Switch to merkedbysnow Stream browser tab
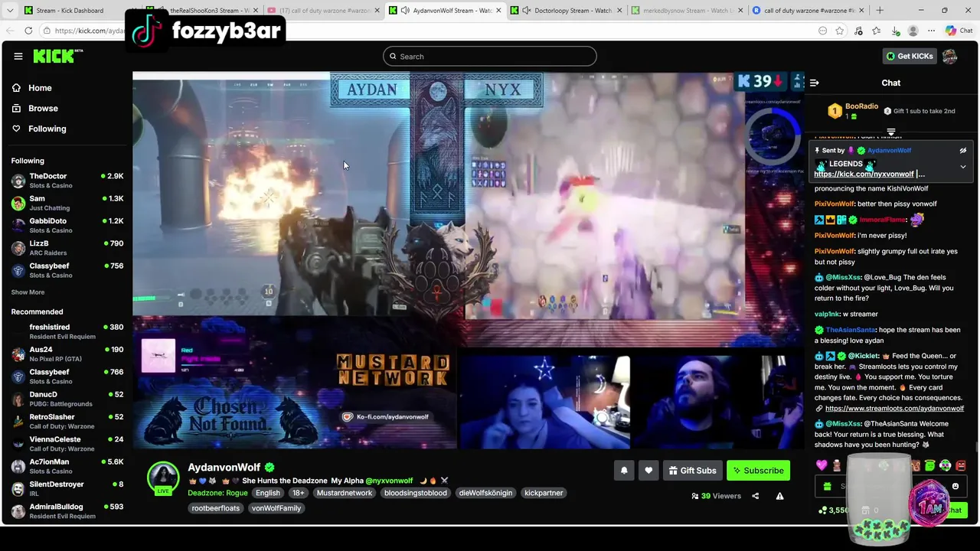Screen dimensions: 980x551 tap(687, 10)
